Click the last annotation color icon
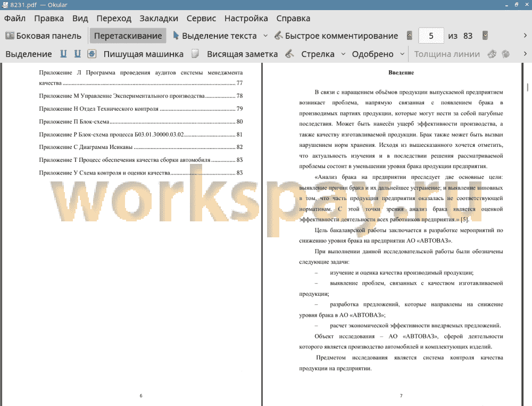This screenshot has height=406, width=532. click(x=505, y=54)
